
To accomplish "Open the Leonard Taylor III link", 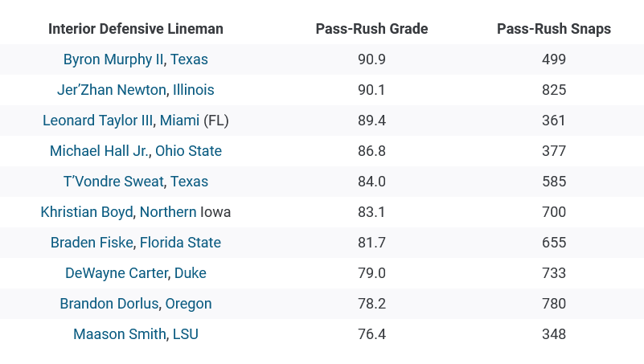I will 97,121.
